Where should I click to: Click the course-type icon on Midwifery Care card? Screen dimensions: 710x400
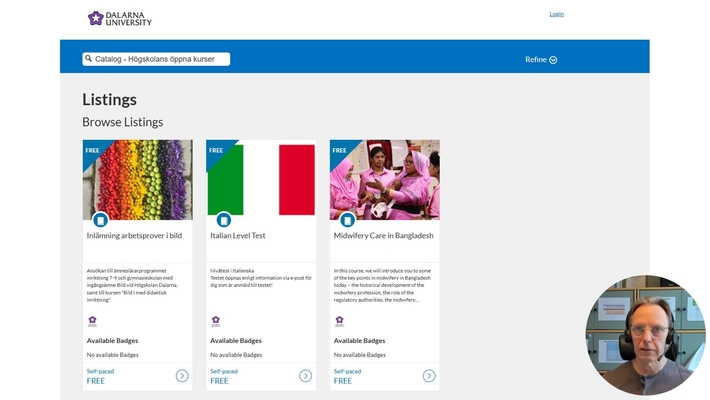point(347,220)
